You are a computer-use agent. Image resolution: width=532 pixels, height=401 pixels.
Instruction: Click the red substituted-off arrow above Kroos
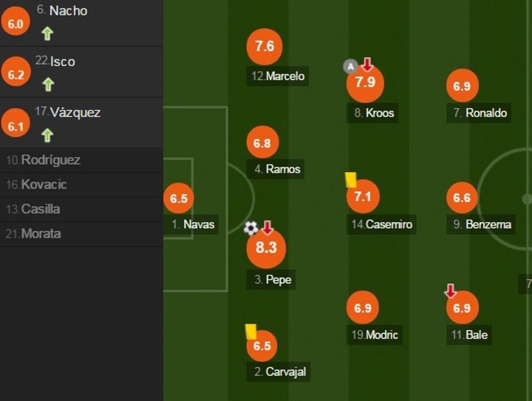click(368, 65)
